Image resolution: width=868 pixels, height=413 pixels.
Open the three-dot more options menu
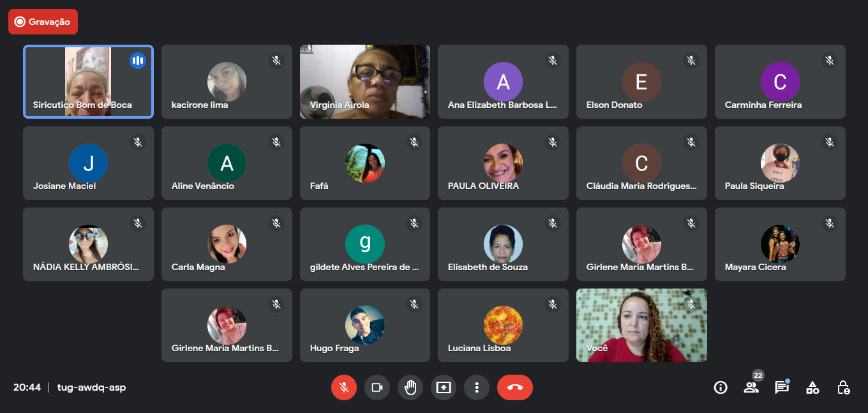click(x=477, y=387)
